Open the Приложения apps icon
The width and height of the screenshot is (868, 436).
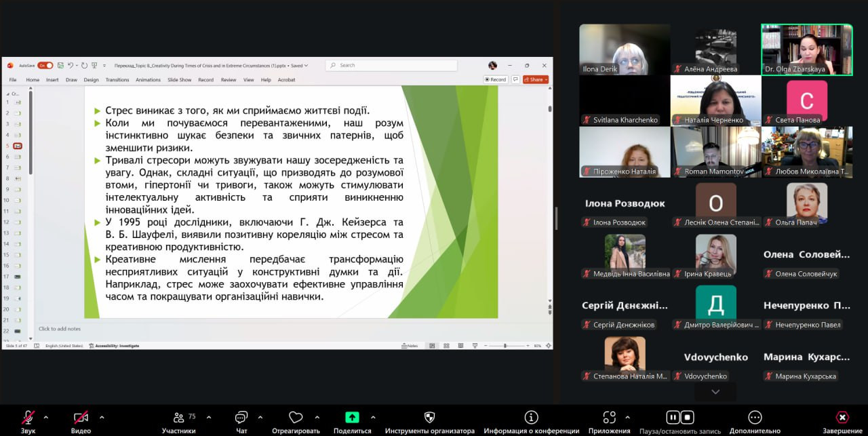point(610,417)
